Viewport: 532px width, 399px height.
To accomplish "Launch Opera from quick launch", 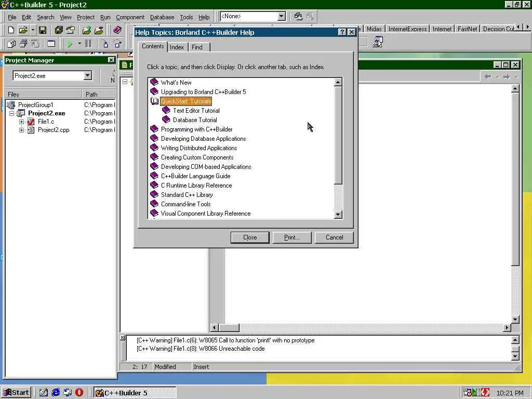I will coord(79,393).
